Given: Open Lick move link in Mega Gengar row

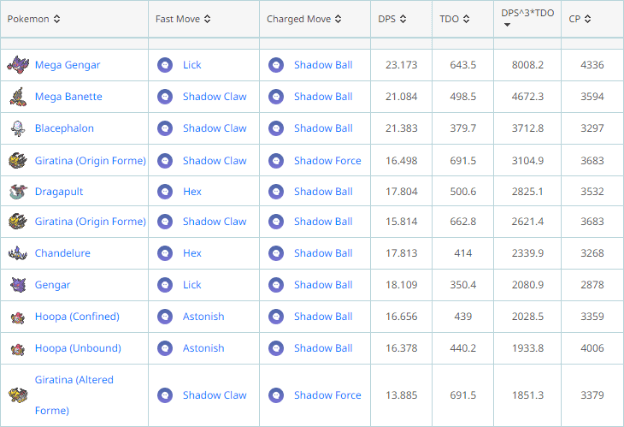Looking at the screenshot, I should point(192,65).
